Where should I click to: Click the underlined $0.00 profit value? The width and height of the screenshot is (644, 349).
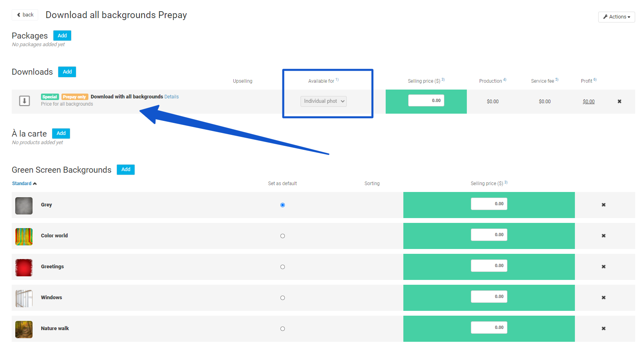tap(589, 102)
